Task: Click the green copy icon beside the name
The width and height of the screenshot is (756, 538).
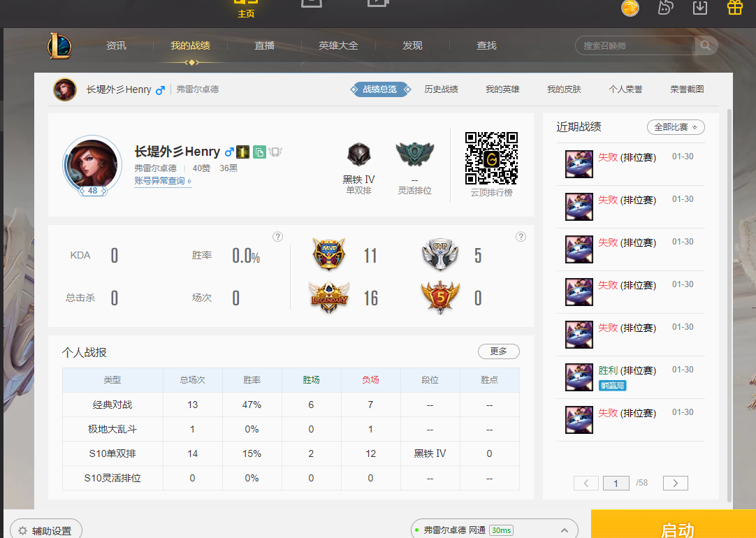Action: (259, 152)
